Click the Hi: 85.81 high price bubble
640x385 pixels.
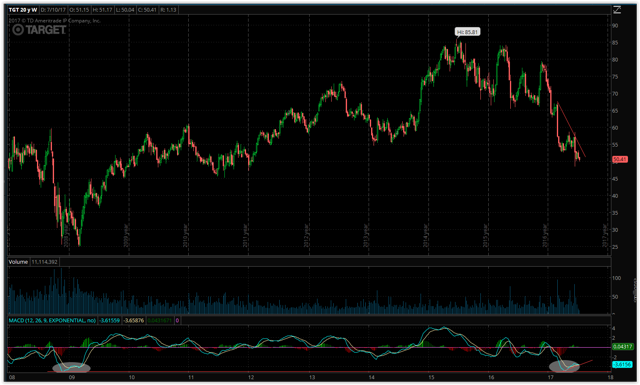(467, 32)
